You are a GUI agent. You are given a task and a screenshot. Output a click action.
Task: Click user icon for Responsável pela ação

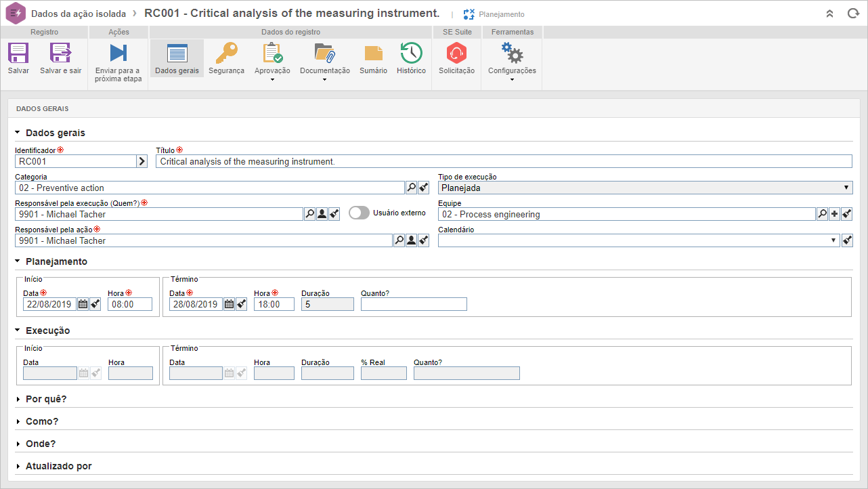click(x=411, y=240)
